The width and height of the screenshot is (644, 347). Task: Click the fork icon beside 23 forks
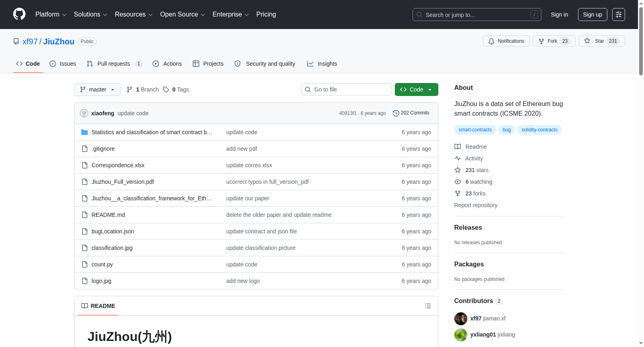click(458, 193)
